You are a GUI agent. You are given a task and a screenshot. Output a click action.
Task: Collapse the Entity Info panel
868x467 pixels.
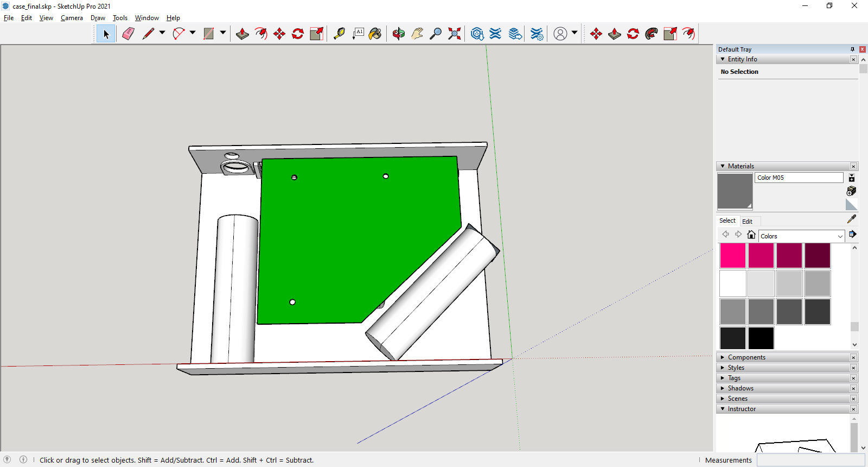[x=723, y=59]
